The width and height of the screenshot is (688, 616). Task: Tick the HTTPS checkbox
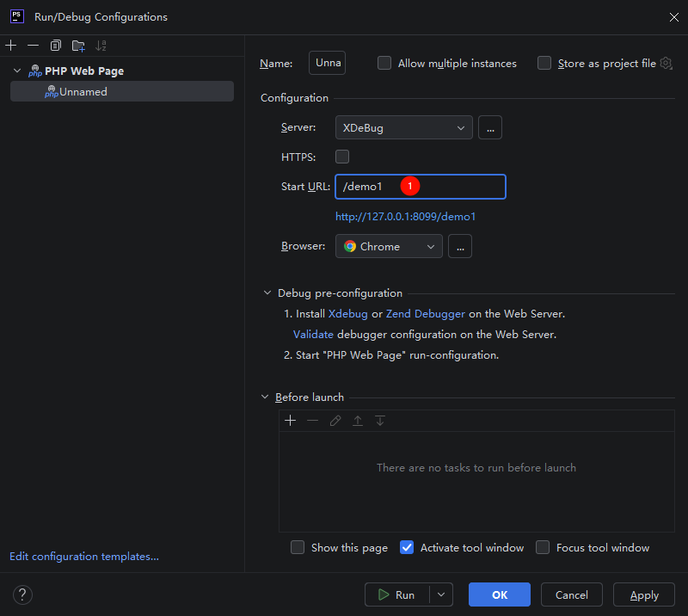[x=342, y=157]
